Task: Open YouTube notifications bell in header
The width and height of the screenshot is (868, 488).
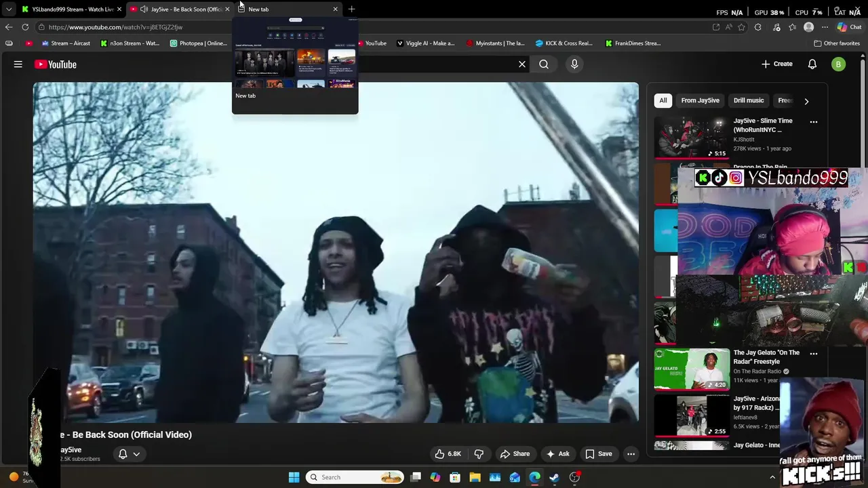Action: [812, 64]
